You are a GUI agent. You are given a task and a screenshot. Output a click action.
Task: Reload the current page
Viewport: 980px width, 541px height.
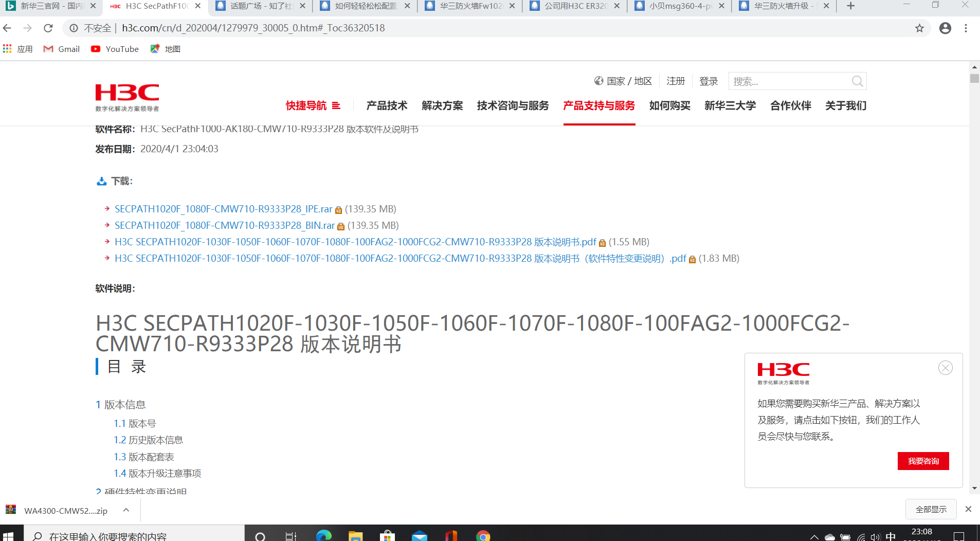pos(48,28)
